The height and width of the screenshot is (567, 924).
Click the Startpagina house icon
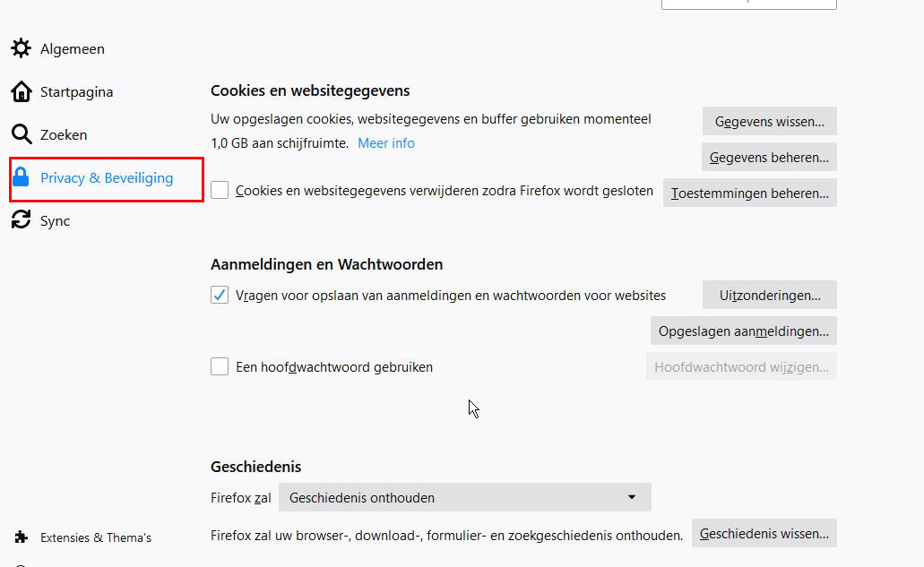21,91
